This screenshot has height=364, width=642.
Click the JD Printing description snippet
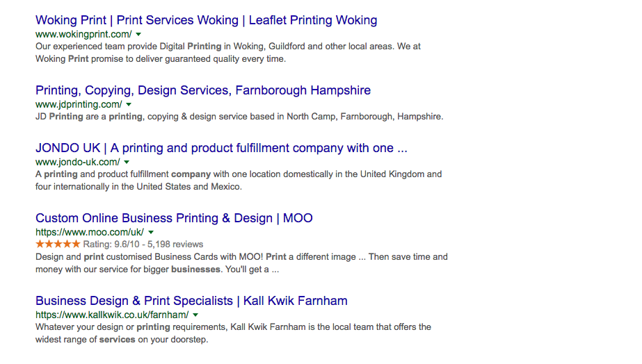(239, 117)
